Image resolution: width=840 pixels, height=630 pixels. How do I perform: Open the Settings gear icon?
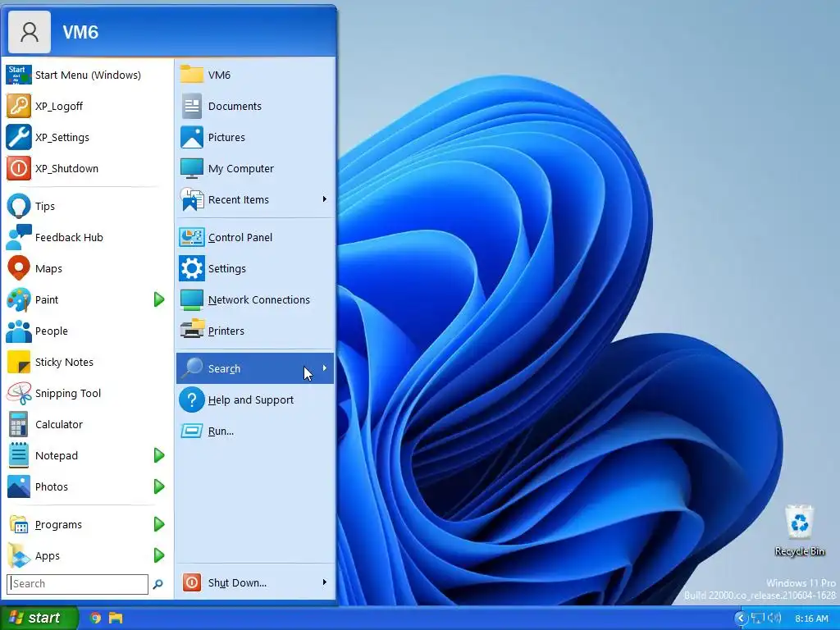(x=192, y=268)
